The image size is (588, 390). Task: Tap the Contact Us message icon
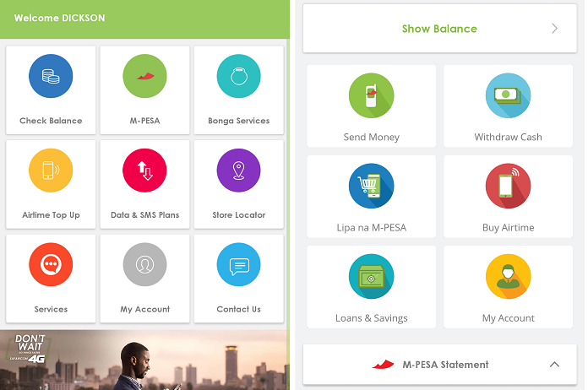(238, 264)
